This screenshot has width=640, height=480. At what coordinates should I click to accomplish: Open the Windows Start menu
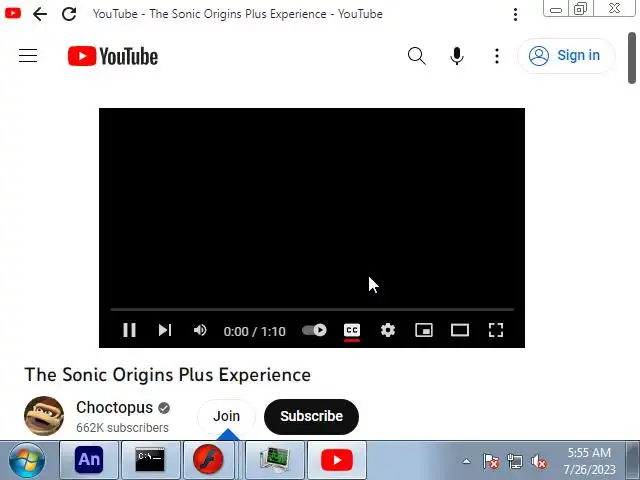tap(27, 460)
